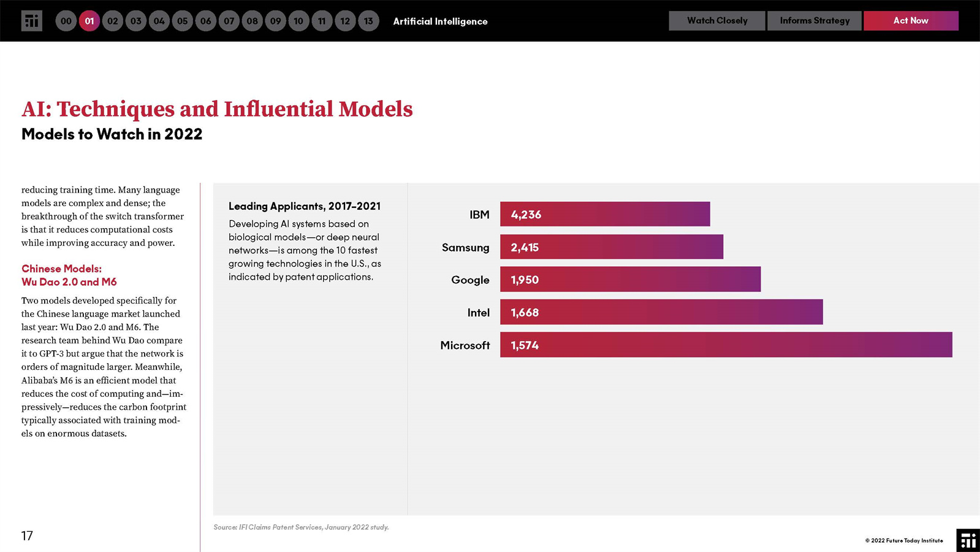Open section 05 navigation circle

tap(183, 21)
